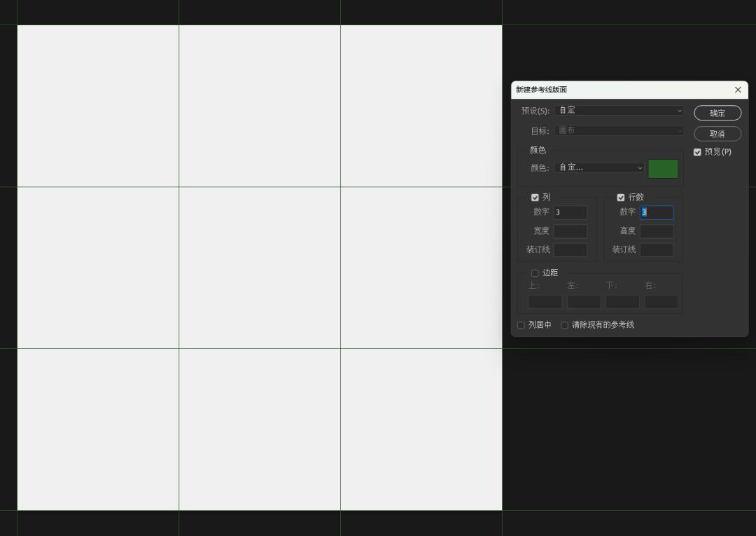Click the 确定 button to confirm
756x536 pixels.
(717, 113)
